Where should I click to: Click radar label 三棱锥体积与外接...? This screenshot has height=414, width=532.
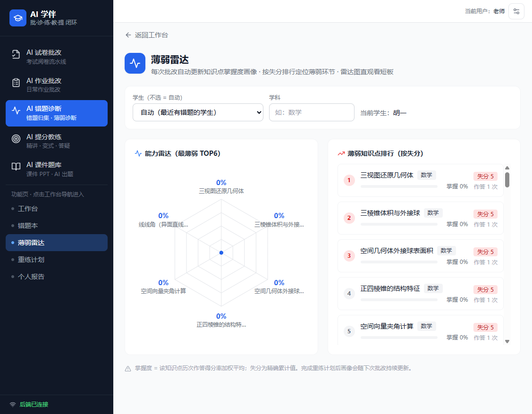pyautogui.click(x=279, y=225)
